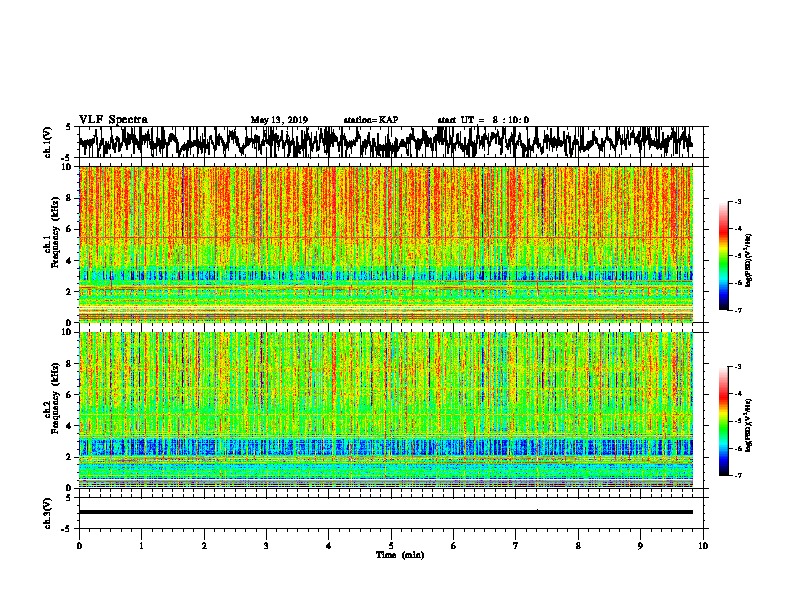Click the ch.2 frequency tick label "6"
Screen dimensions: 792x612
(x=70, y=395)
